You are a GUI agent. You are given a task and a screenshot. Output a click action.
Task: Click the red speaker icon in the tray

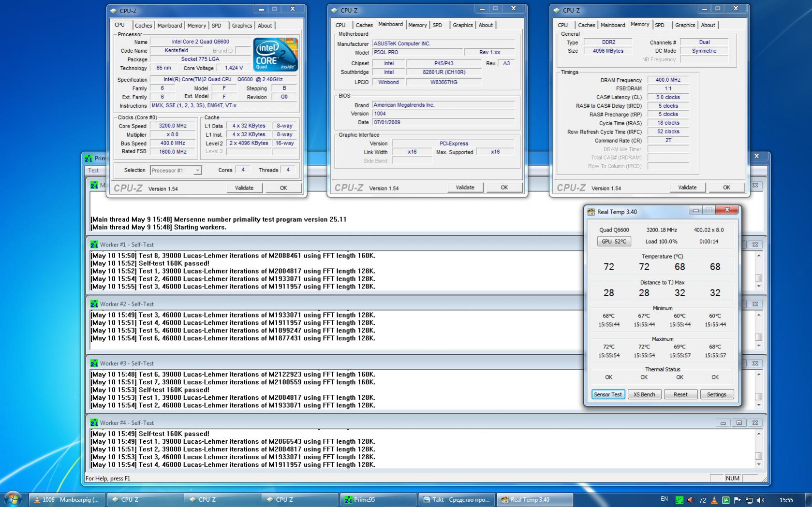pyautogui.click(x=691, y=500)
